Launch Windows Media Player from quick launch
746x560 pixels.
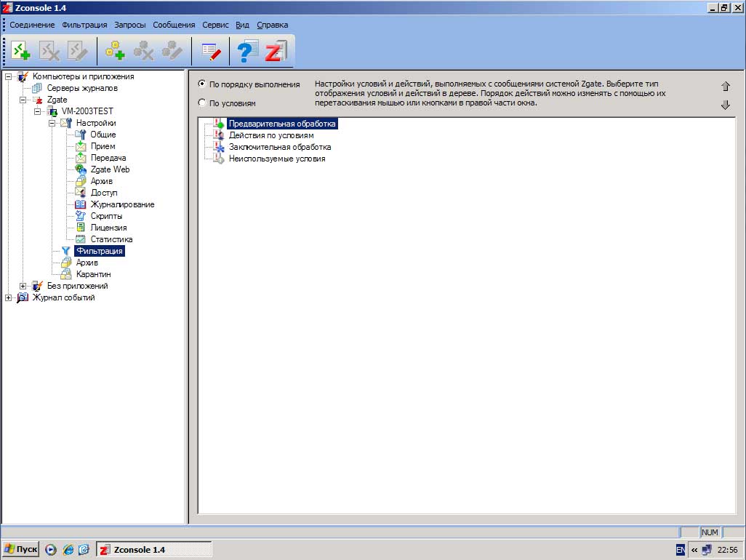click(51, 550)
